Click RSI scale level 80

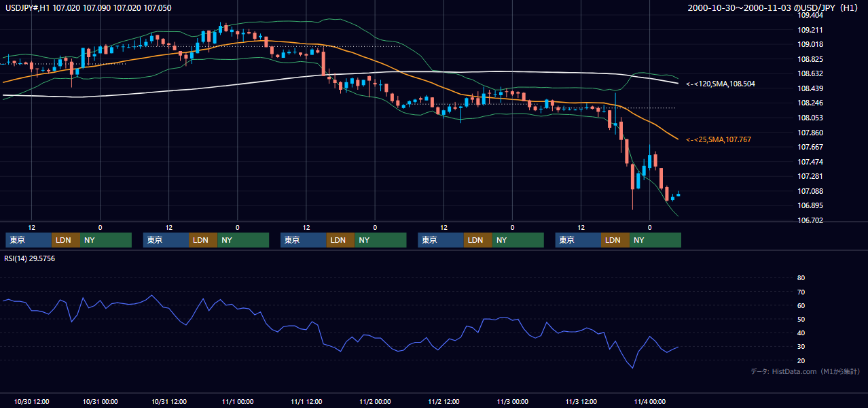click(x=801, y=278)
